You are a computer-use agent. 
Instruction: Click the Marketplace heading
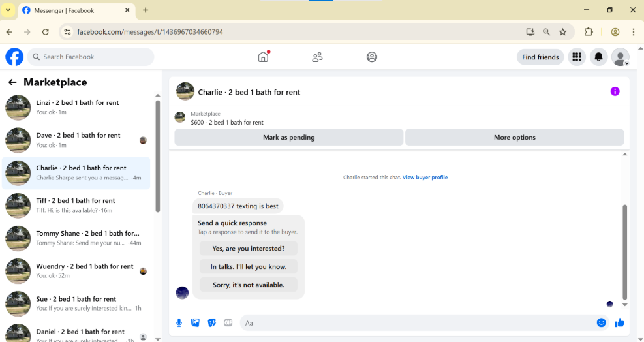[55, 82]
